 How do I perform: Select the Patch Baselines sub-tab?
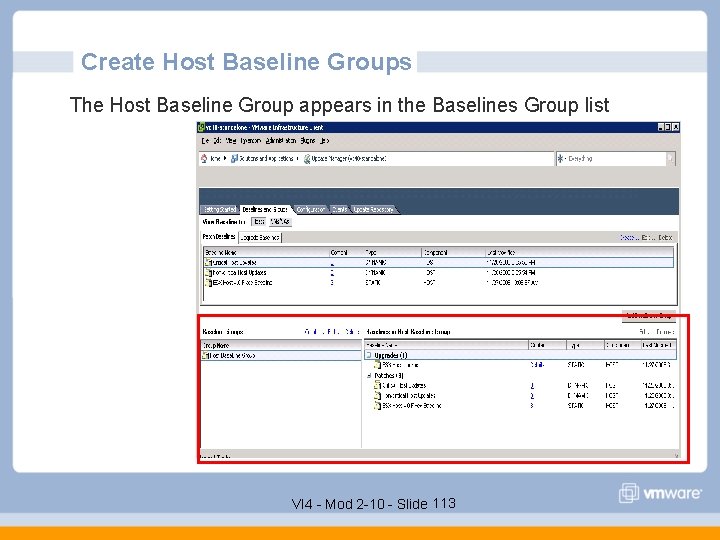click(219, 237)
